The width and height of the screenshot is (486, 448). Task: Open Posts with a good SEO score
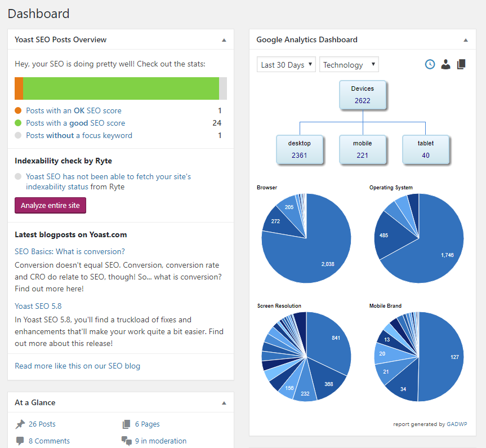point(75,123)
